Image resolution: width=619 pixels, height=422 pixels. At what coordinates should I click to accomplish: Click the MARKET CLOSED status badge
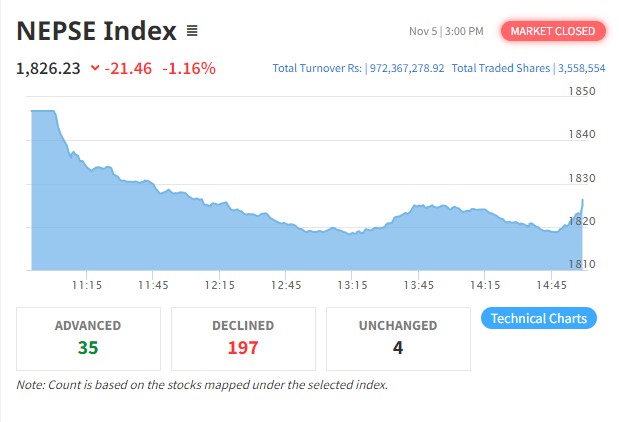[x=553, y=31]
